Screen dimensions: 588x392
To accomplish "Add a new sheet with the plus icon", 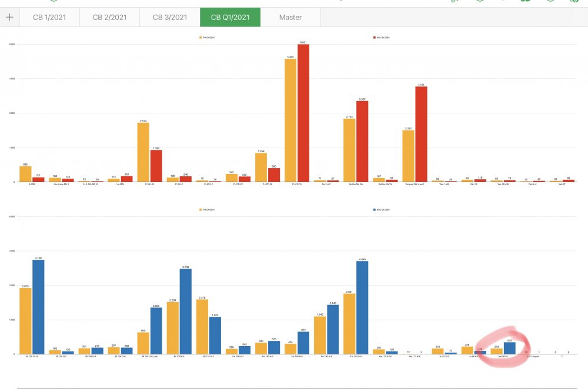I will pos(10,17).
